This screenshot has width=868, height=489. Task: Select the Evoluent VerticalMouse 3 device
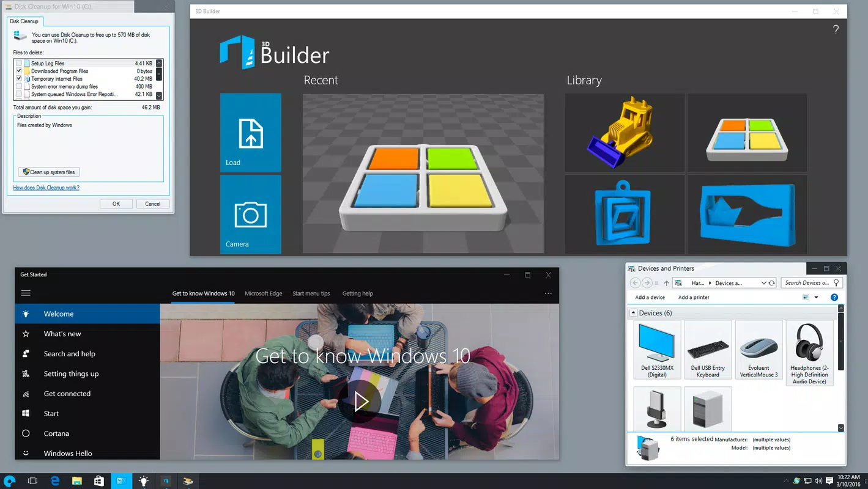(x=759, y=350)
